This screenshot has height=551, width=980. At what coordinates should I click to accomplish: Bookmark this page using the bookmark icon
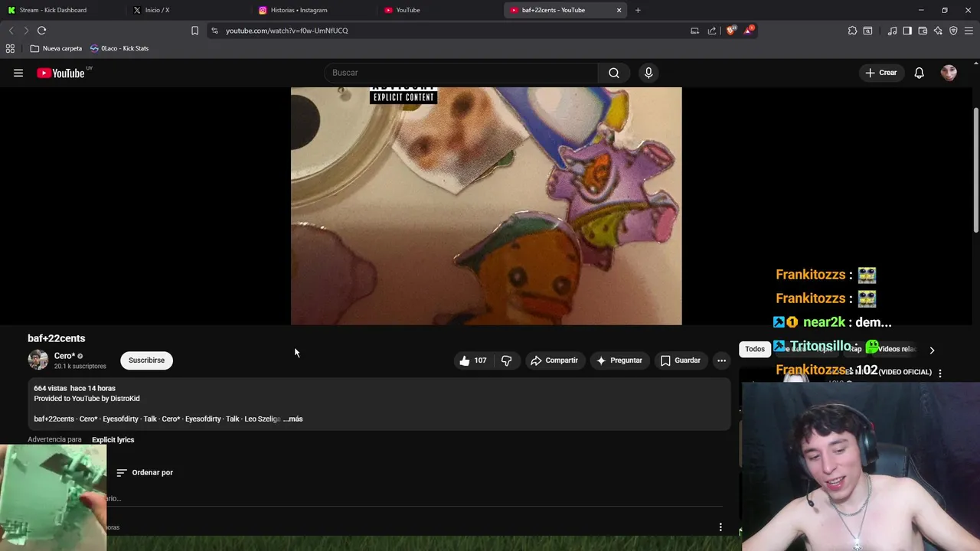point(194,31)
